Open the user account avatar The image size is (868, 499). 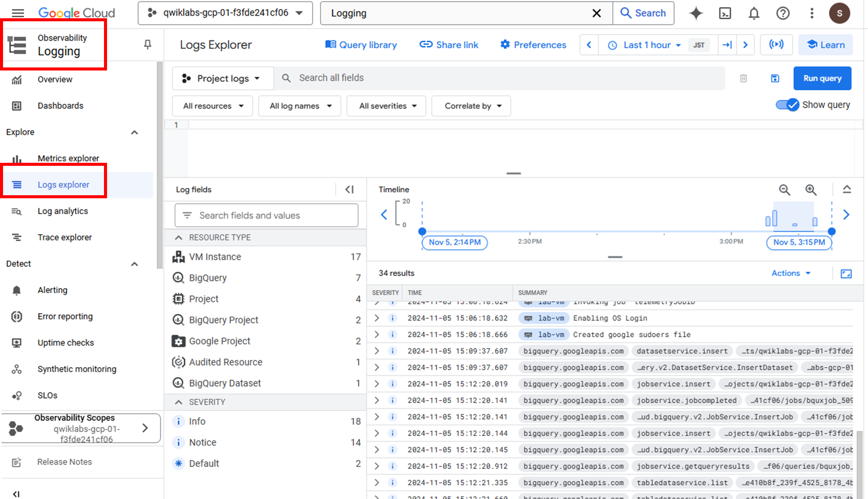click(x=839, y=13)
